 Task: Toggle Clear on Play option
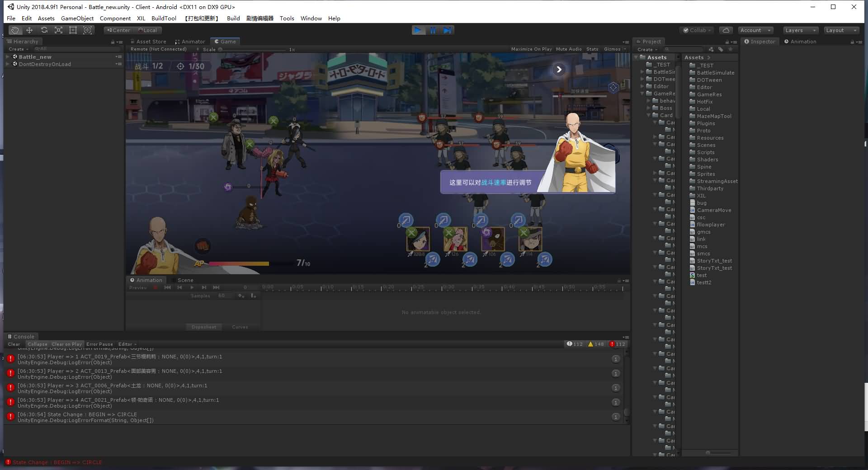tap(66, 344)
